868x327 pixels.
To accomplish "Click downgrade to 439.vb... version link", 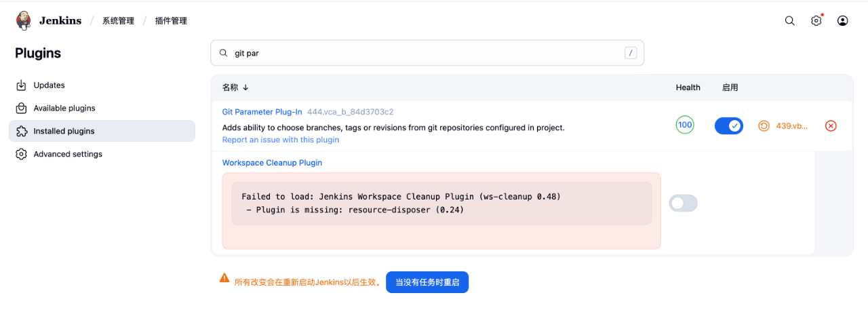I will tap(792, 126).
